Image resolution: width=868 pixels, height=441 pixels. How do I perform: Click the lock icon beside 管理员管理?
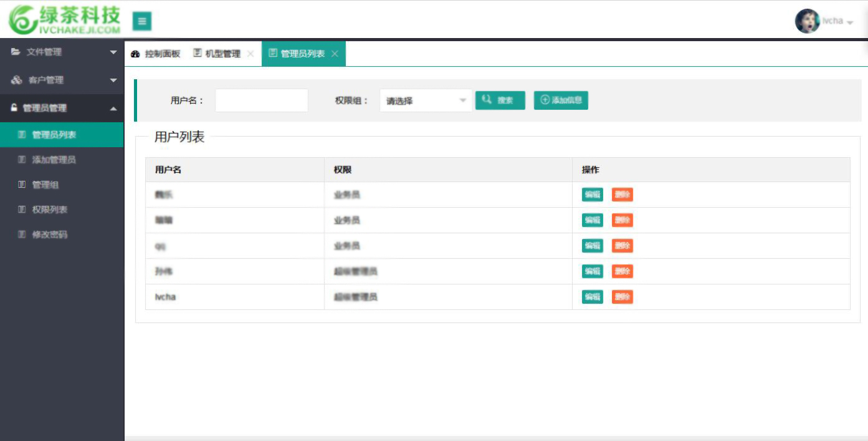tap(14, 108)
